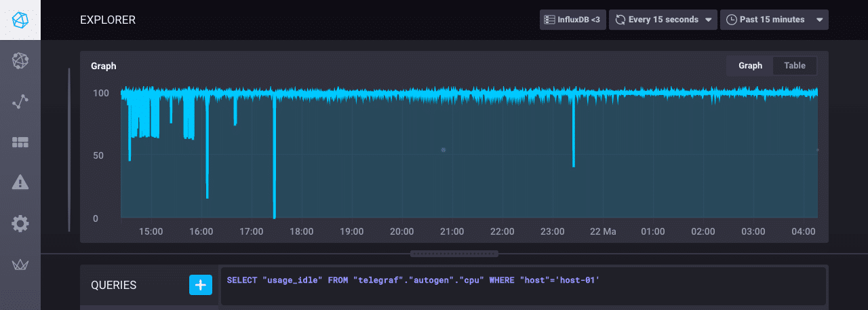Image resolution: width=868 pixels, height=310 pixels.
Task: Open Admin via the crown icon
Action: point(20,265)
